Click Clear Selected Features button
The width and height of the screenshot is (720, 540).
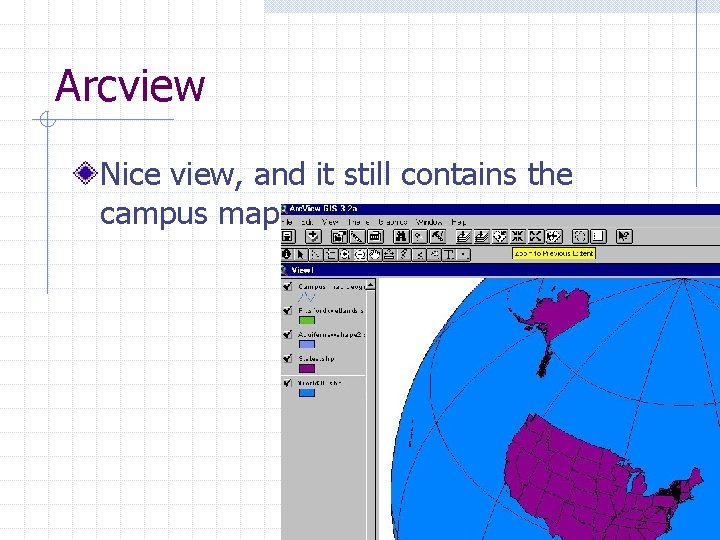(x=598, y=236)
